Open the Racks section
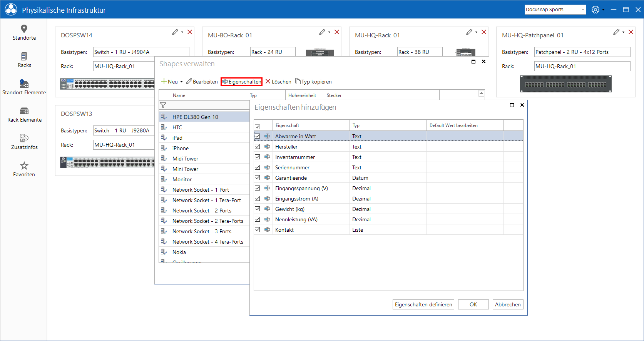The image size is (644, 341). click(x=24, y=60)
